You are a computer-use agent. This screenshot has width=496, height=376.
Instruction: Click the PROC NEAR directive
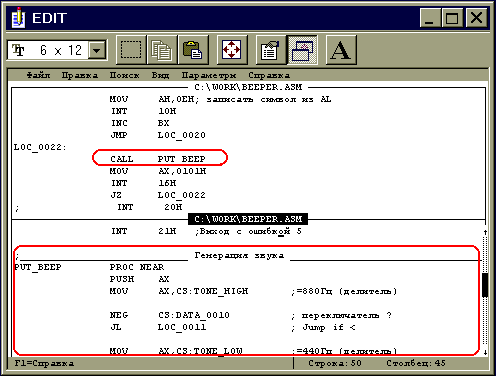coord(137,267)
